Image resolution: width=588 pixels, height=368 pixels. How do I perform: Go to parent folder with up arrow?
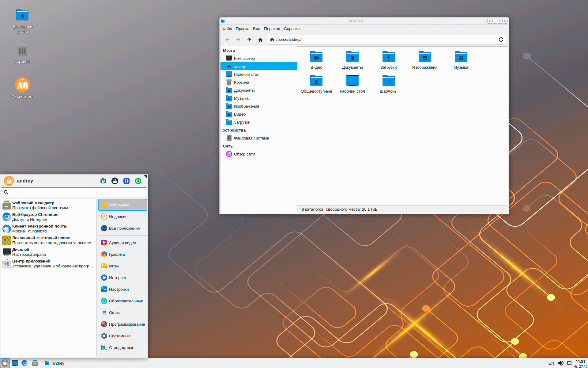tap(249, 40)
